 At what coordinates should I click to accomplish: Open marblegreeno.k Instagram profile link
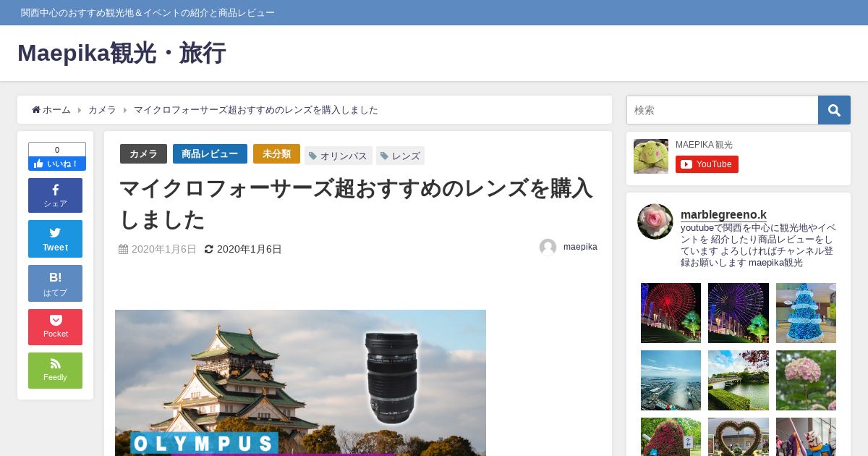[x=723, y=214]
